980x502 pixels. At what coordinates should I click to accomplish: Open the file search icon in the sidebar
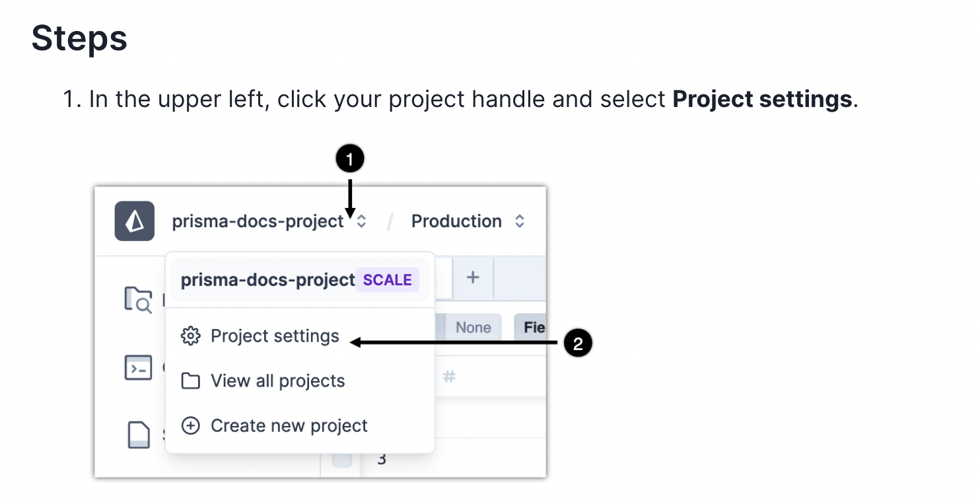click(137, 300)
